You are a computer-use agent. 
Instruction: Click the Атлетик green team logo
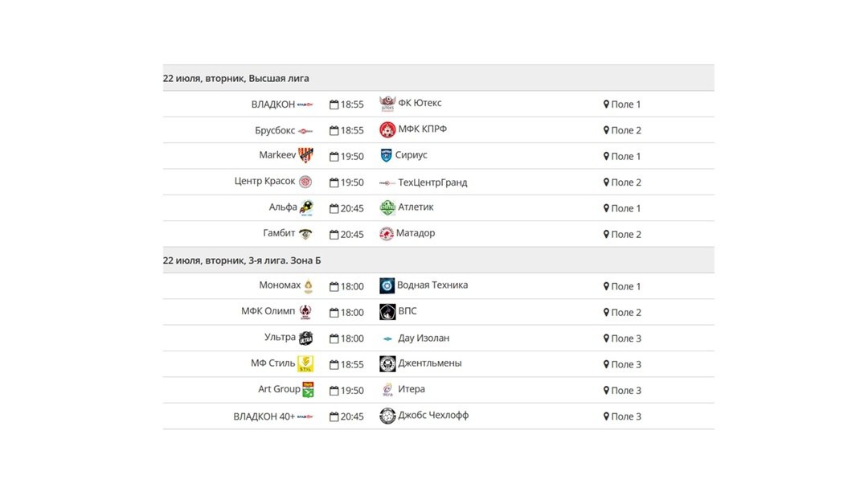coord(387,207)
